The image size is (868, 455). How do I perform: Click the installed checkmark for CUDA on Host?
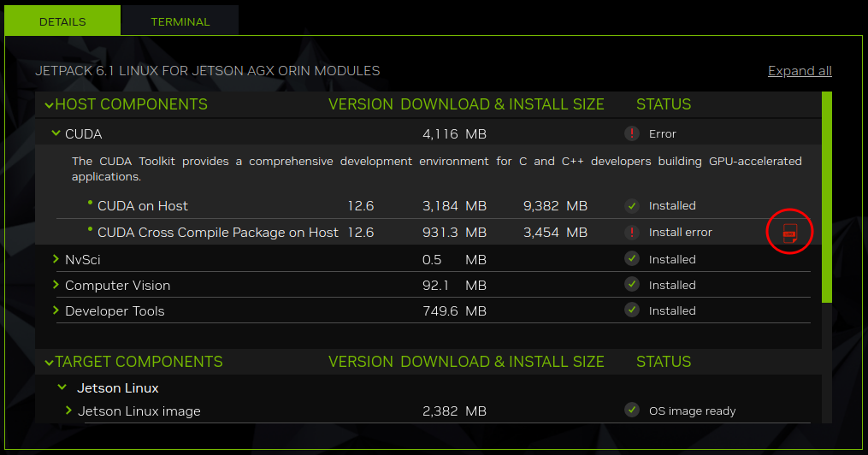coord(631,205)
